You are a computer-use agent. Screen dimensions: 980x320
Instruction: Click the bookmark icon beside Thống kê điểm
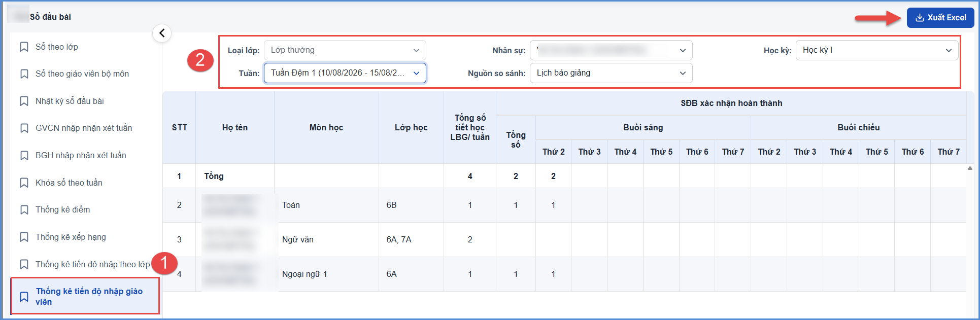[x=24, y=210]
